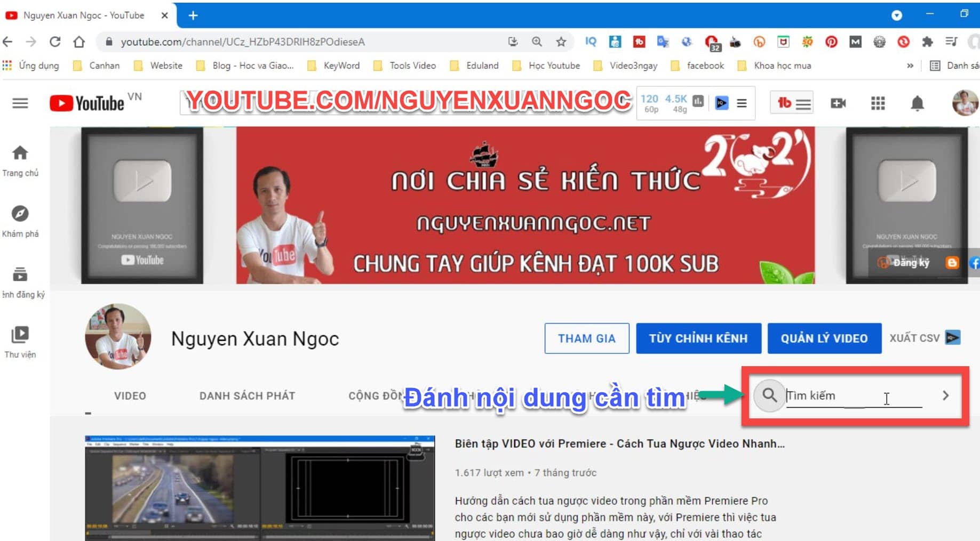Open the Premiere reverse video thumbnail
Image resolution: width=980 pixels, height=541 pixels.
pyautogui.click(x=260, y=488)
